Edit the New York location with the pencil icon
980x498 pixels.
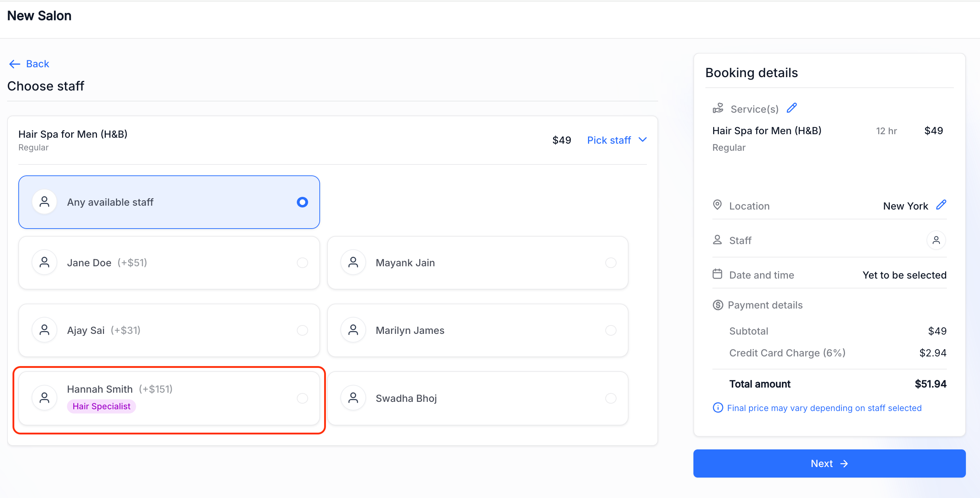pos(941,205)
